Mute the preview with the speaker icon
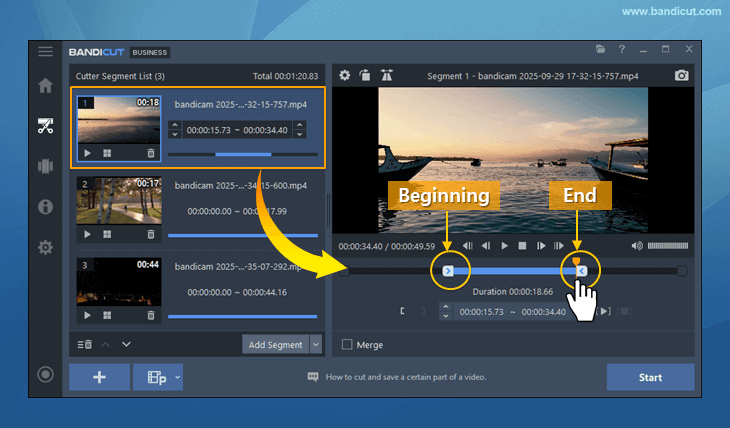Screen dimensions: 730x428 (637, 246)
